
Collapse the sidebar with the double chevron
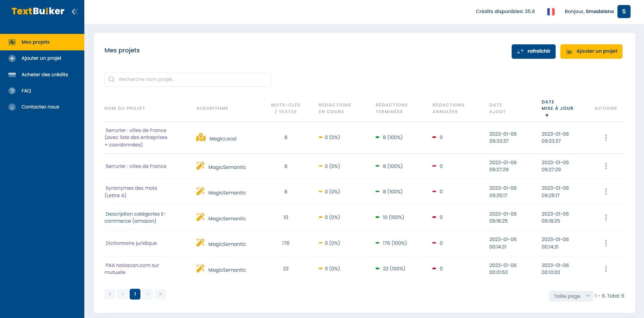[75, 11]
